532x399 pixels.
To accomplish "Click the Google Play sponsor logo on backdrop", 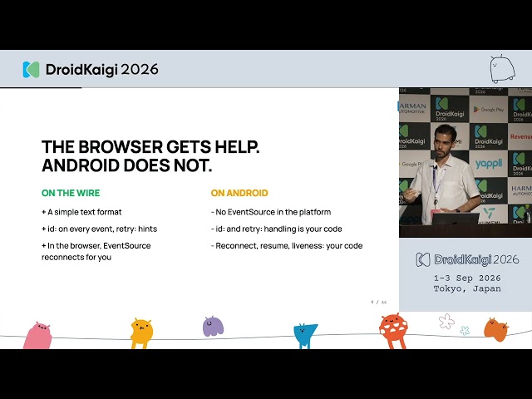I will point(489,110).
